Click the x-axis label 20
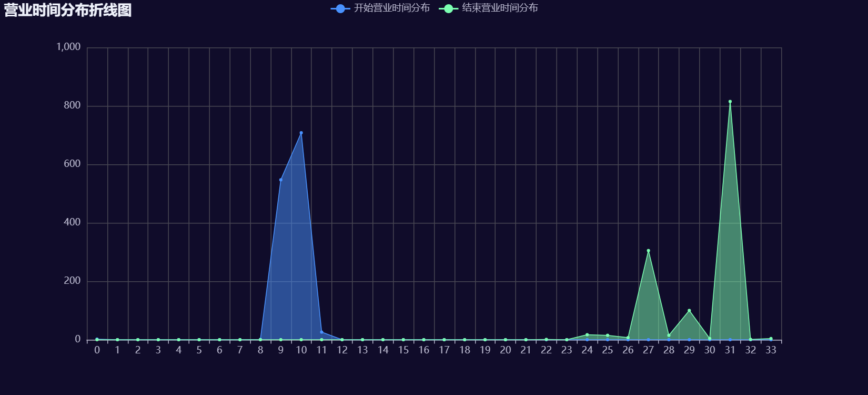 (506, 350)
